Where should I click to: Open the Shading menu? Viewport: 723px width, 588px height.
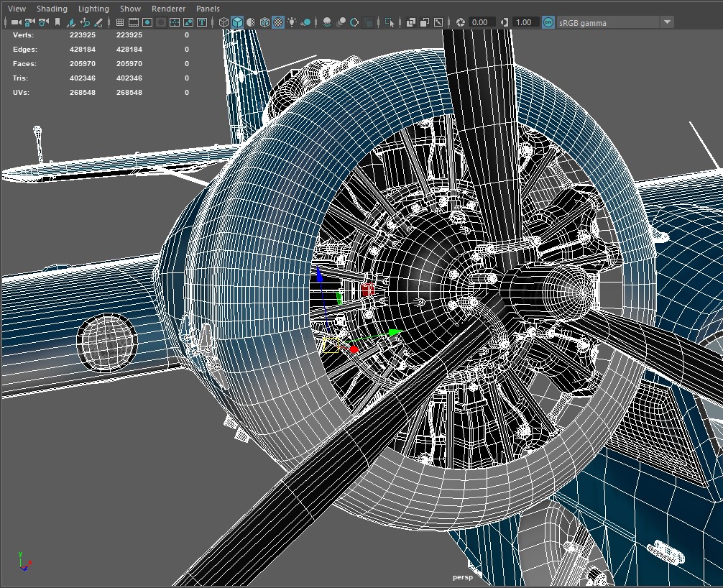click(x=52, y=8)
